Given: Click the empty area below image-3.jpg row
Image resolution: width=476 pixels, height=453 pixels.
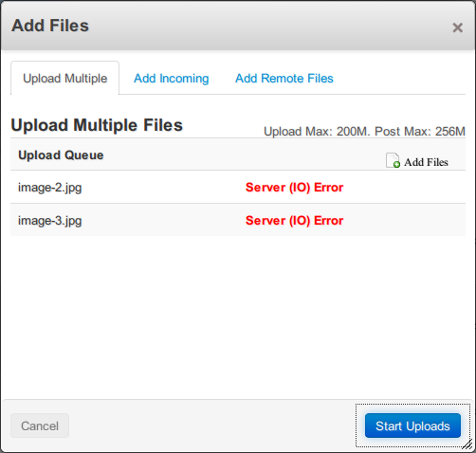Looking at the screenshot, I should pos(238,316).
